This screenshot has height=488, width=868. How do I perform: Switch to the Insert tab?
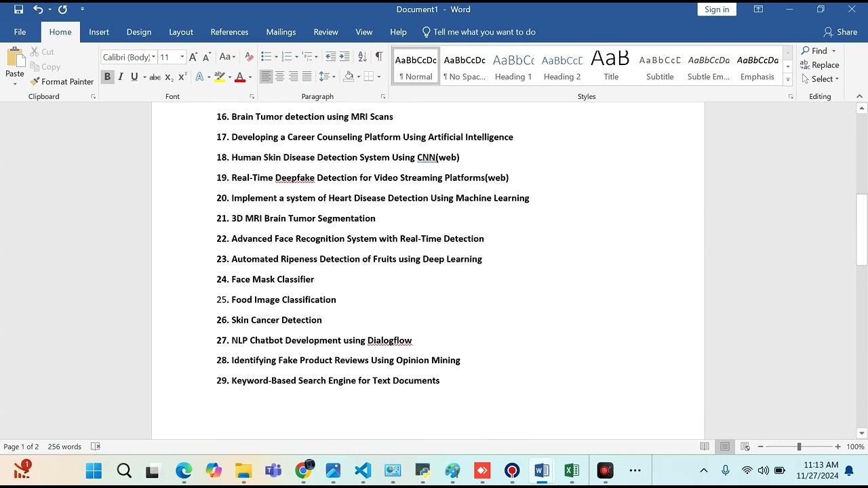click(x=99, y=32)
